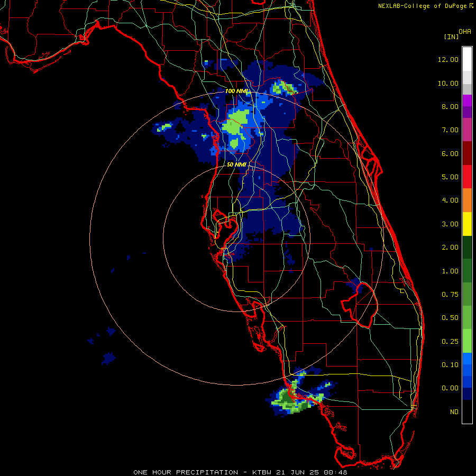The width and height of the screenshot is (476, 476).
Task: Click the OHA product label above the legend
Action: 465,32
